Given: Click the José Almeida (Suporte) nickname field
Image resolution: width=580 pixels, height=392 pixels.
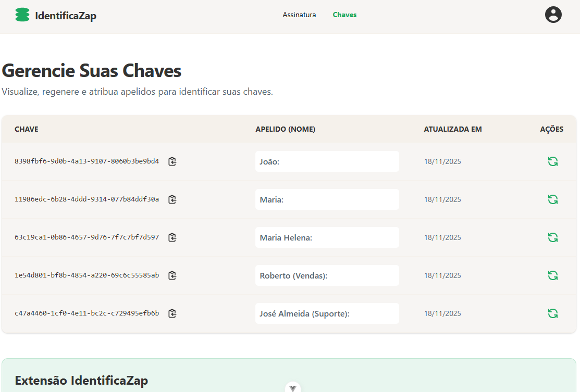Looking at the screenshot, I should click(327, 313).
